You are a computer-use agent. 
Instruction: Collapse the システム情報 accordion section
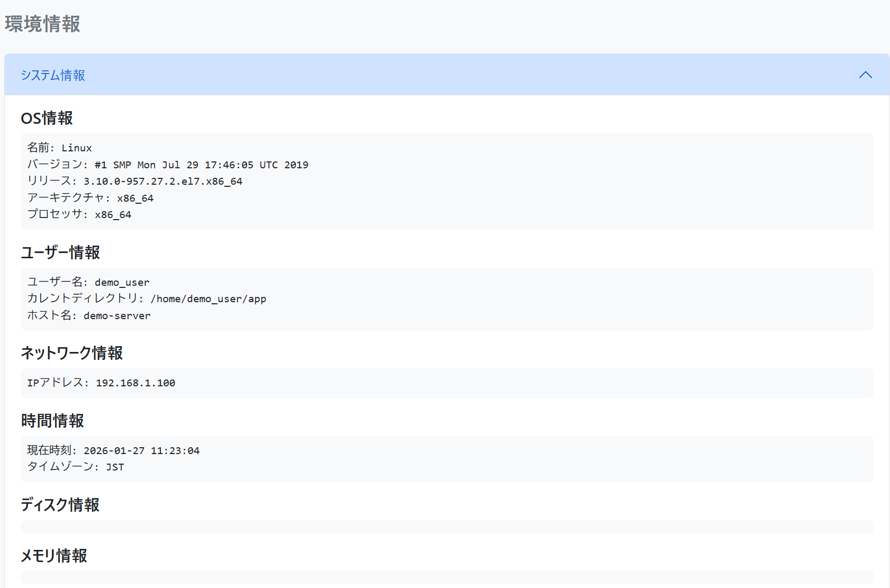point(53,75)
